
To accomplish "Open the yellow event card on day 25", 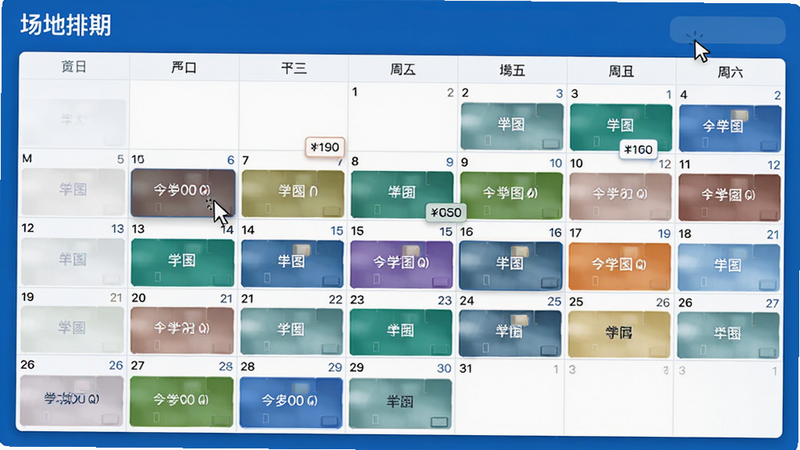I will (619, 334).
